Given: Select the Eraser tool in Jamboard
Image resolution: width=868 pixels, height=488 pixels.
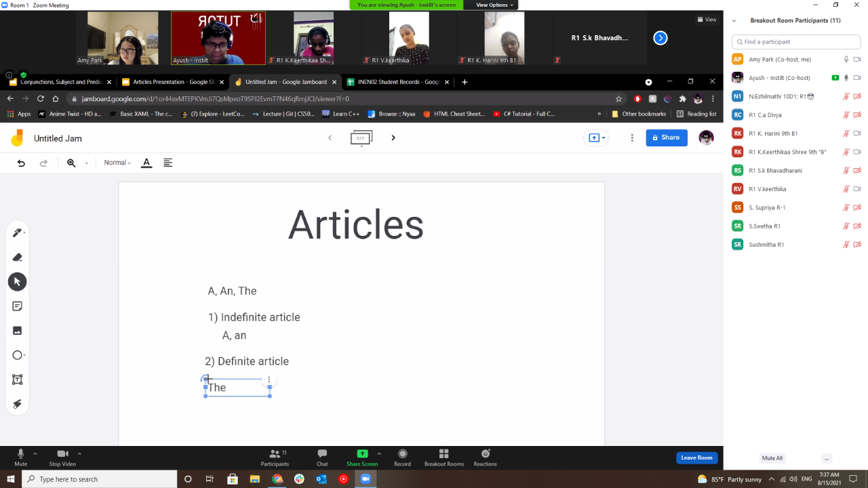Looking at the screenshot, I should 18,257.
